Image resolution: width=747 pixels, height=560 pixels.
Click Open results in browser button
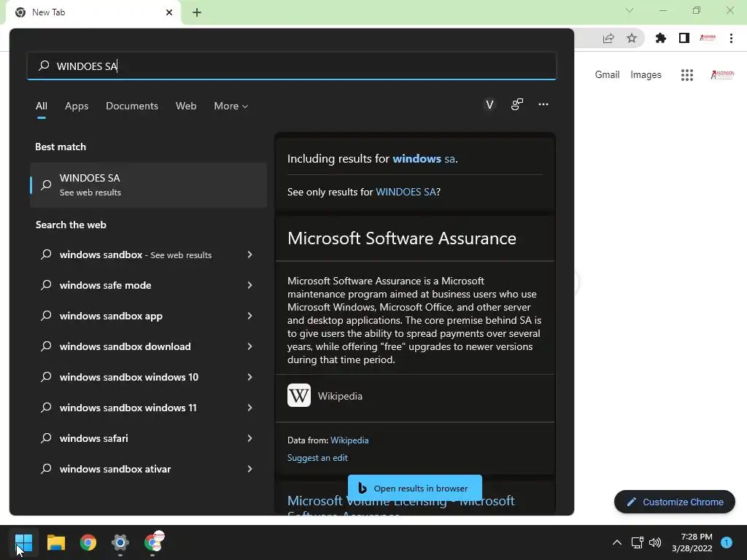coord(415,488)
